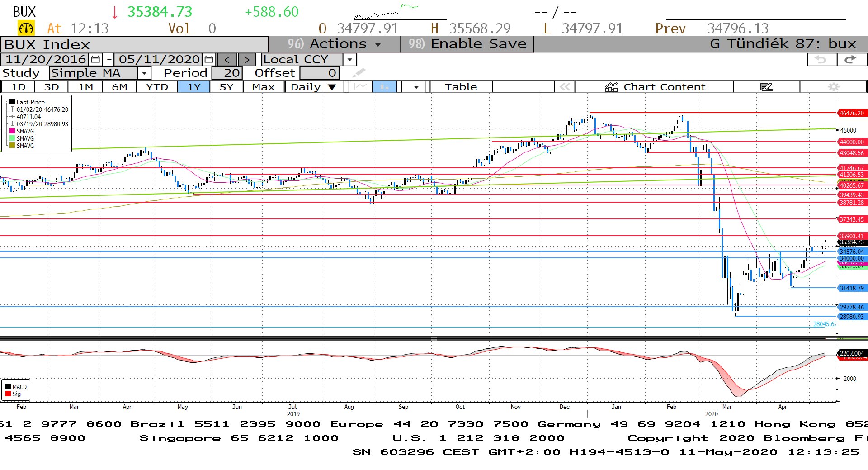Select the 1Y range tab
Image resolution: width=868 pixels, height=470 pixels.
tap(194, 87)
